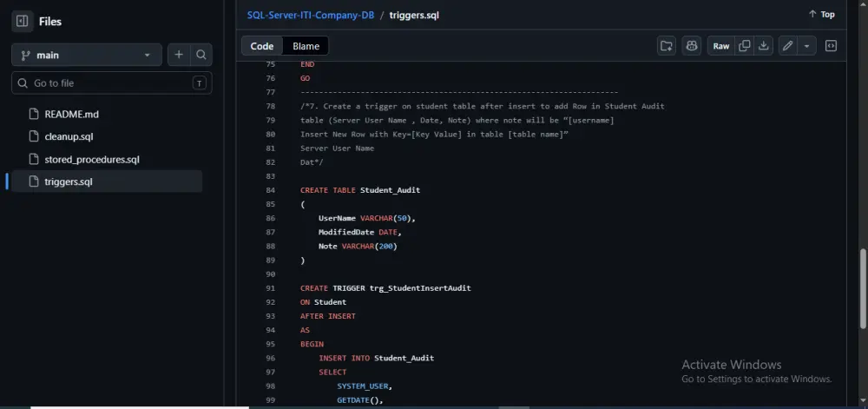Click the Files panel heading
Screen dimensions: 868x409
coord(49,22)
